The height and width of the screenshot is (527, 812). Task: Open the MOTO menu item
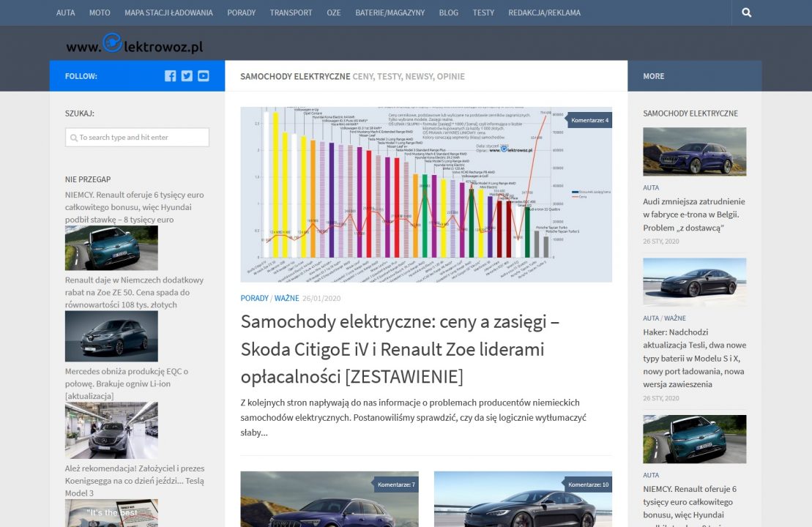[100, 12]
